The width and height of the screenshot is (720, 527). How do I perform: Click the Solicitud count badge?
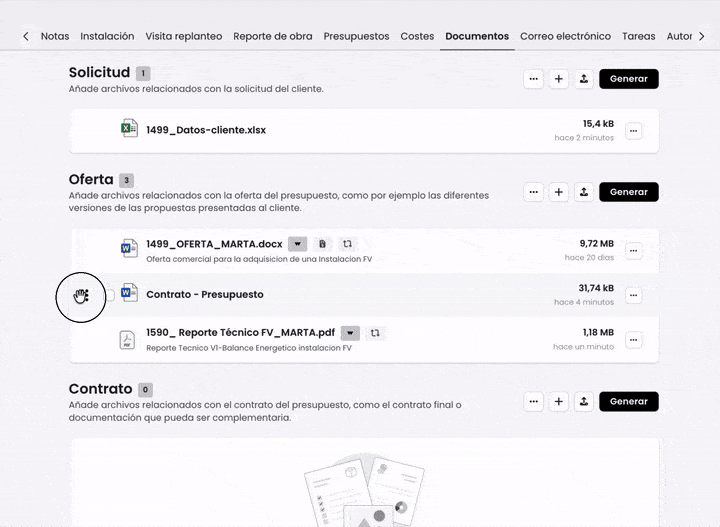click(143, 73)
